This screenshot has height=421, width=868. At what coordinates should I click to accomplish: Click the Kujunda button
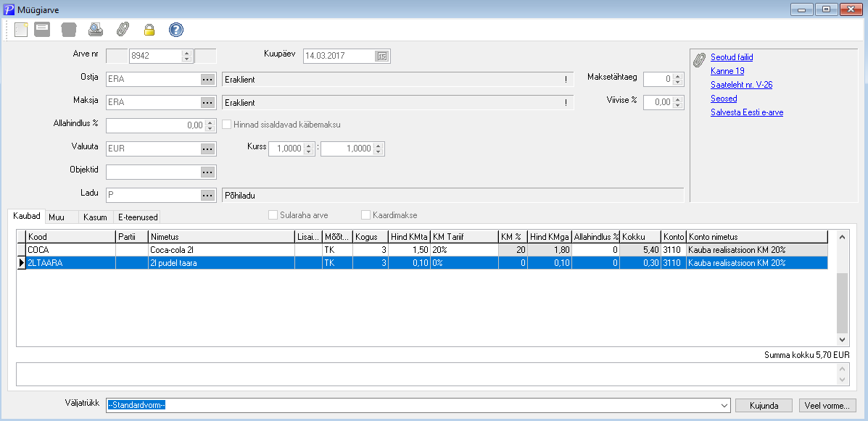coord(764,406)
